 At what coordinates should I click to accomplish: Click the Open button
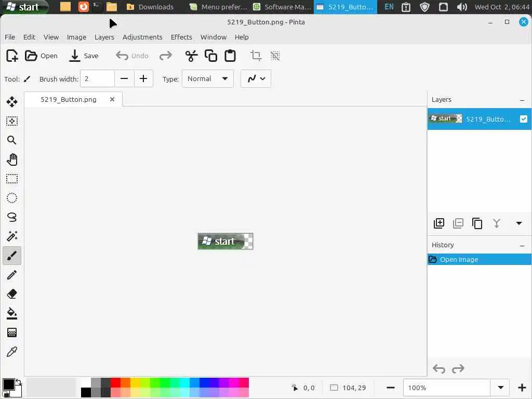point(41,56)
